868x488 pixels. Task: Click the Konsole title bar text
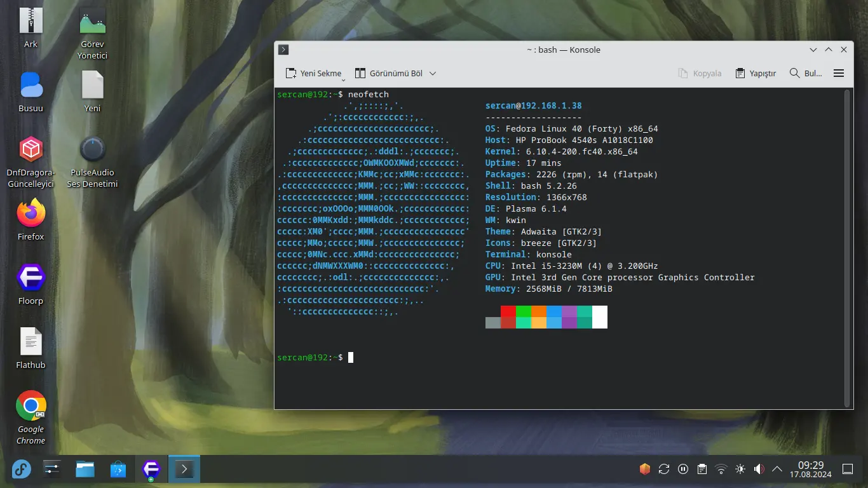click(x=564, y=50)
